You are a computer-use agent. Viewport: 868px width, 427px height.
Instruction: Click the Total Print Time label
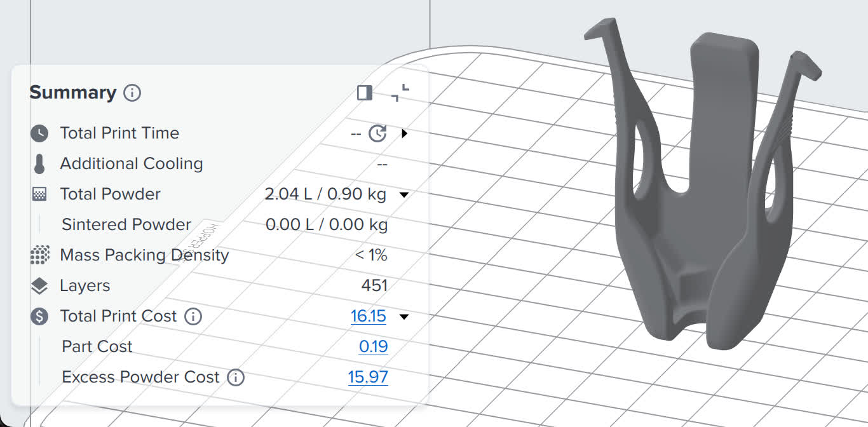click(x=119, y=133)
